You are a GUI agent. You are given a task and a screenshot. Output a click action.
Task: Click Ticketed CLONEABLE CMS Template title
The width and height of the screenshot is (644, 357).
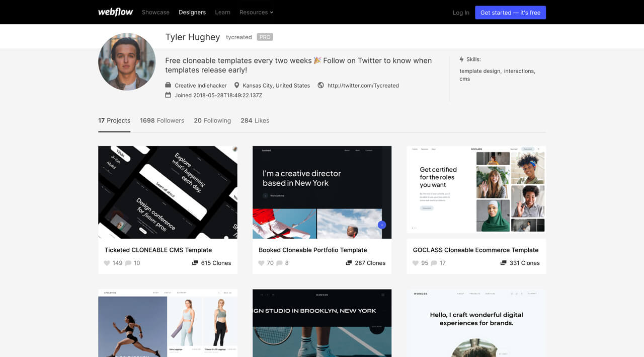tap(158, 250)
